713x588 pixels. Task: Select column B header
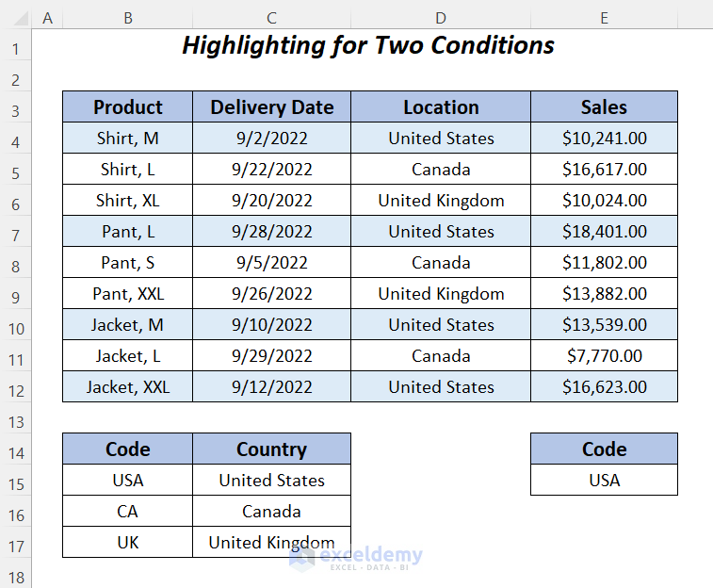[x=128, y=17]
